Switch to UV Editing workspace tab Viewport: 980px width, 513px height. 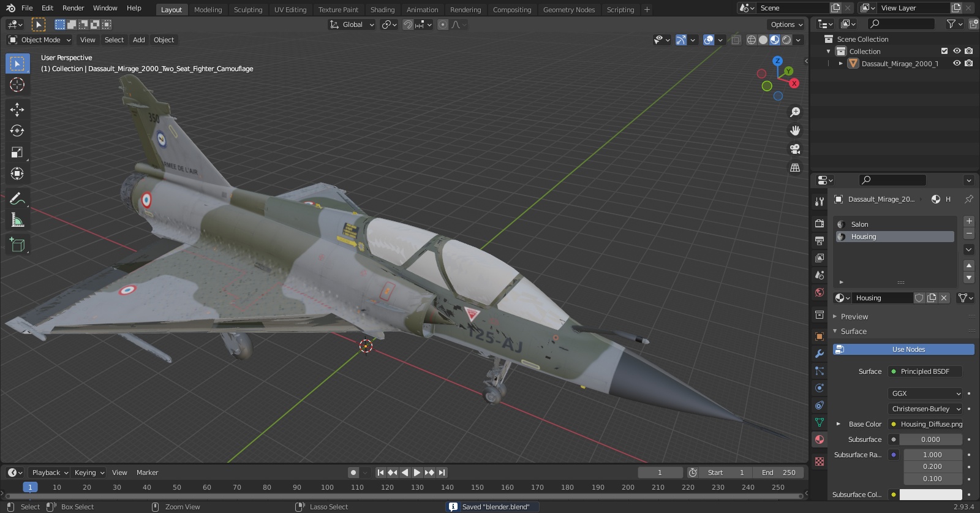[290, 10]
